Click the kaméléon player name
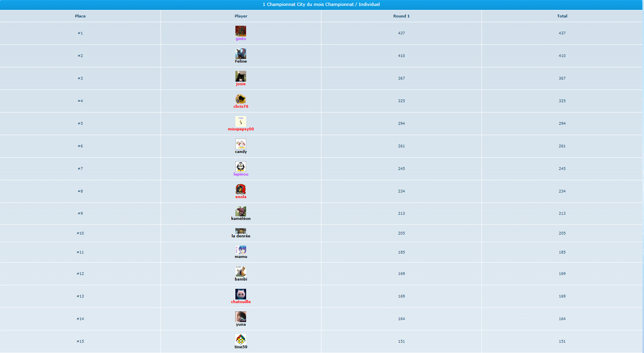The image size is (644, 353). coord(241,219)
